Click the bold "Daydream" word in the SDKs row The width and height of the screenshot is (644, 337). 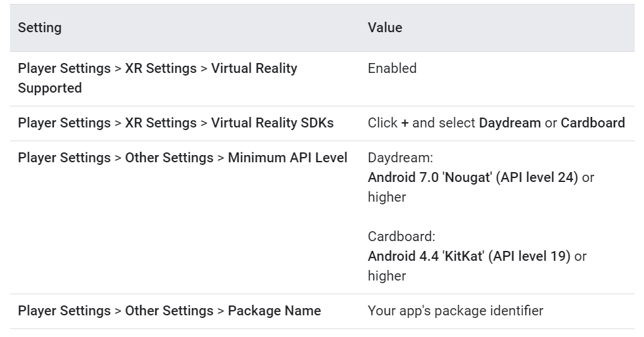click(x=510, y=123)
